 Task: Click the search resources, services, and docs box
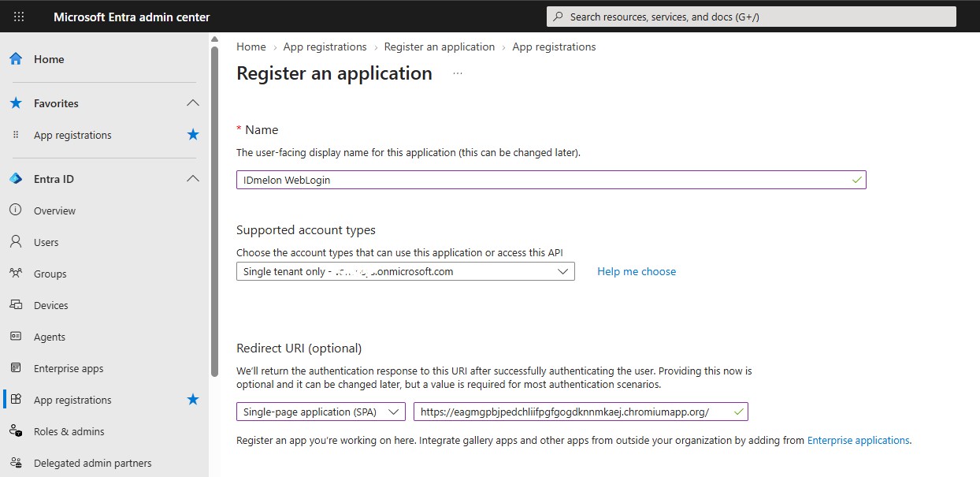[x=752, y=17]
